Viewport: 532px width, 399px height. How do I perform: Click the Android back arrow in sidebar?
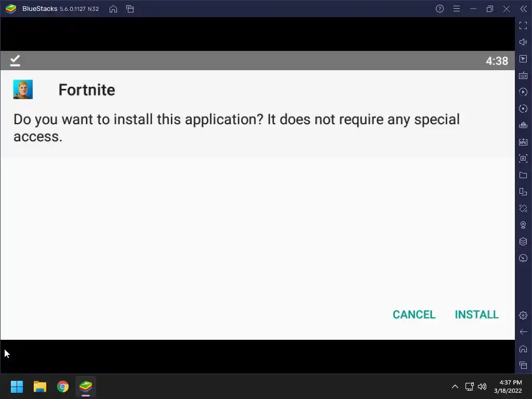point(523,332)
